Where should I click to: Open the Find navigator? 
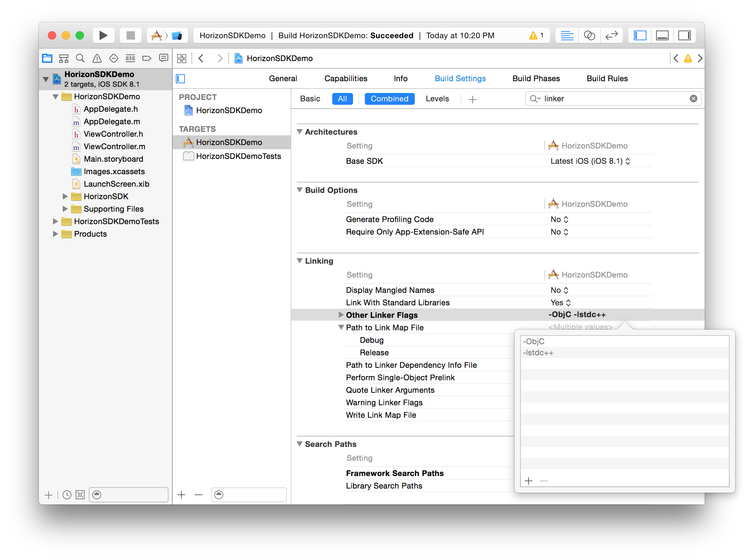(80, 58)
